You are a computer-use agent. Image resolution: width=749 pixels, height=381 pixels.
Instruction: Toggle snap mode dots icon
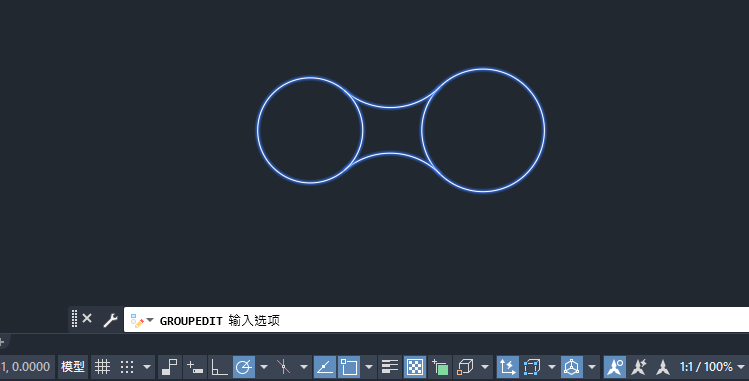pos(127,367)
